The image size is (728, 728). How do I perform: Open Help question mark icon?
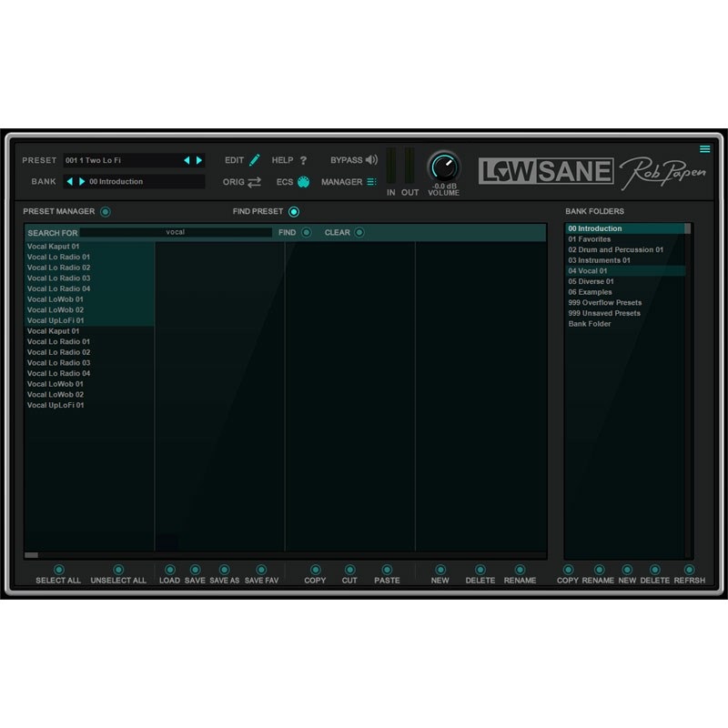click(303, 161)
